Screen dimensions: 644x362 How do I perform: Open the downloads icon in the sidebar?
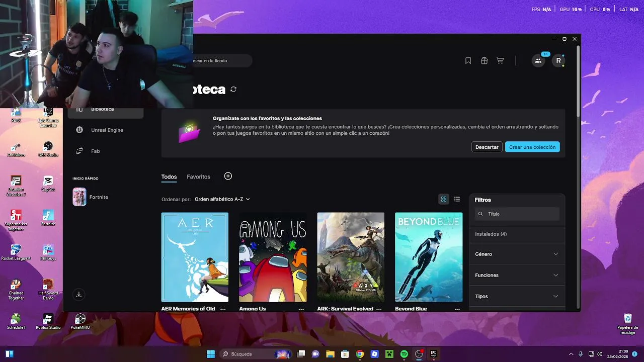(x=79, y=295)
